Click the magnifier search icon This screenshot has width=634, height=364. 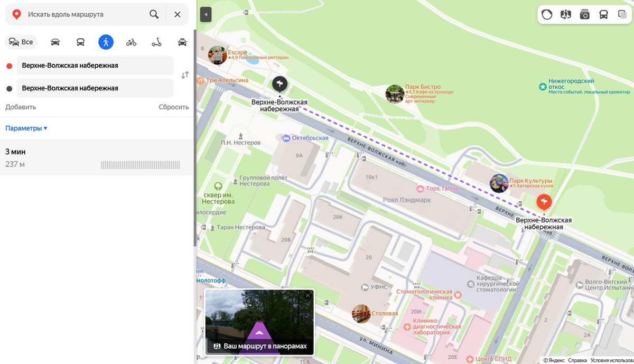154,15
